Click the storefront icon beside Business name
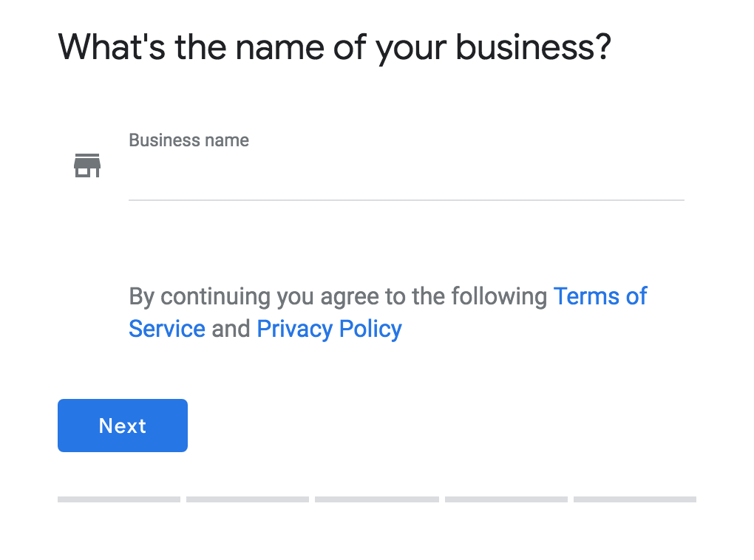754x560 pixels. click(87, 165)
